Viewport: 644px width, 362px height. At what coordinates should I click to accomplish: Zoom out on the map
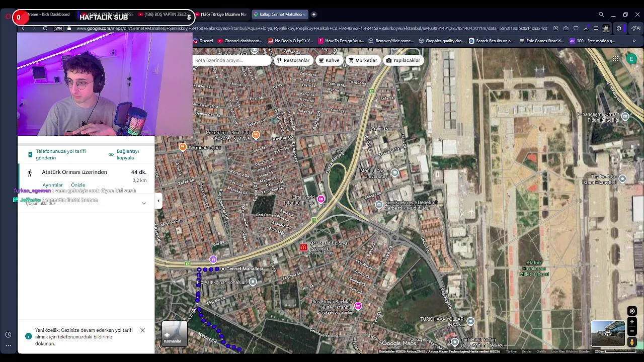(x=632, y=331)
